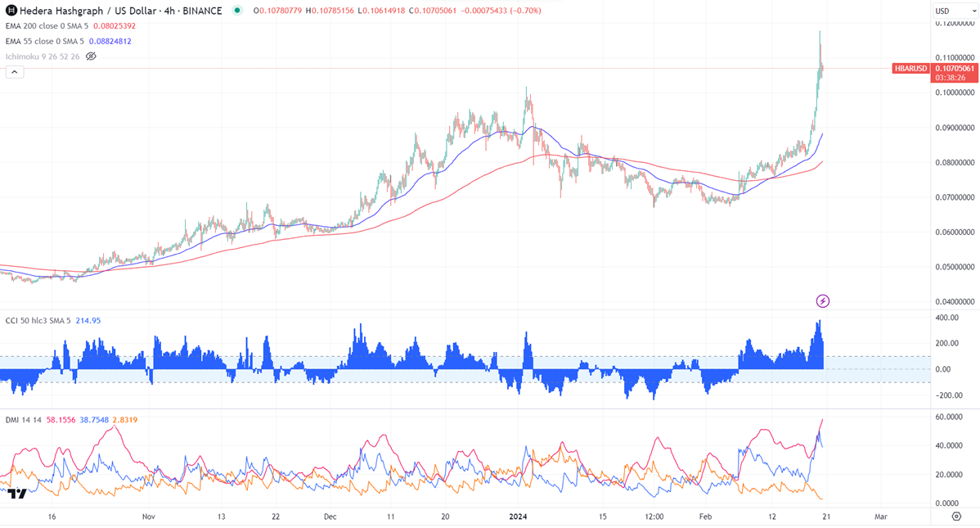
Task: Click the -200.00 CCI scale label
Action: tap(948, 395)
